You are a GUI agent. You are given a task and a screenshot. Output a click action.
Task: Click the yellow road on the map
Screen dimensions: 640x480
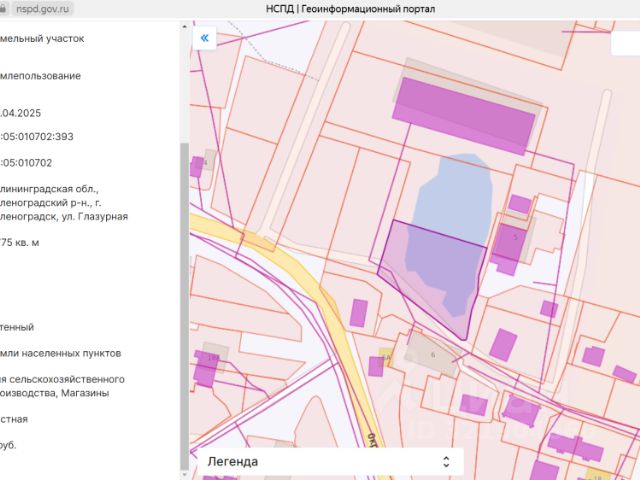(x=310, y=280)
